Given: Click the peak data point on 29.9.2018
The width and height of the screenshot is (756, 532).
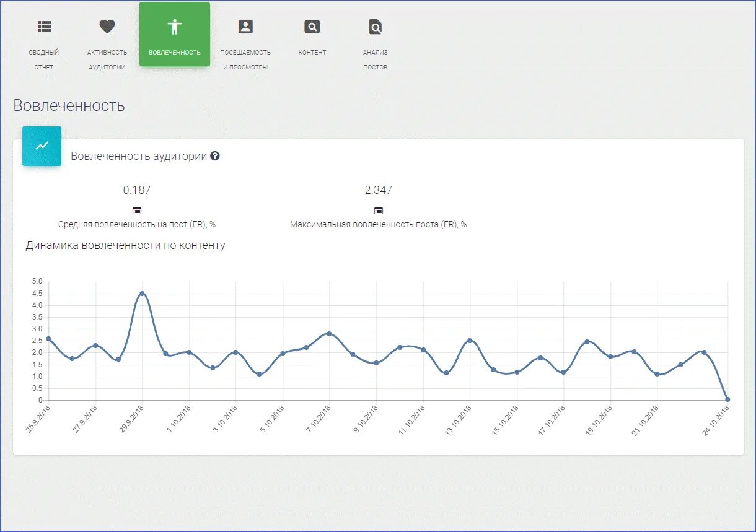Looking at the screenshot, I should [142, 294].
